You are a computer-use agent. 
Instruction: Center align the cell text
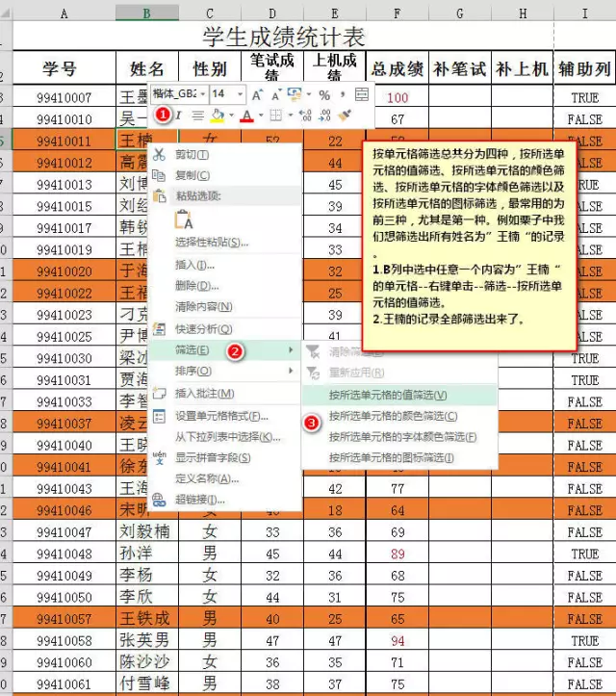tap(198, 116)
